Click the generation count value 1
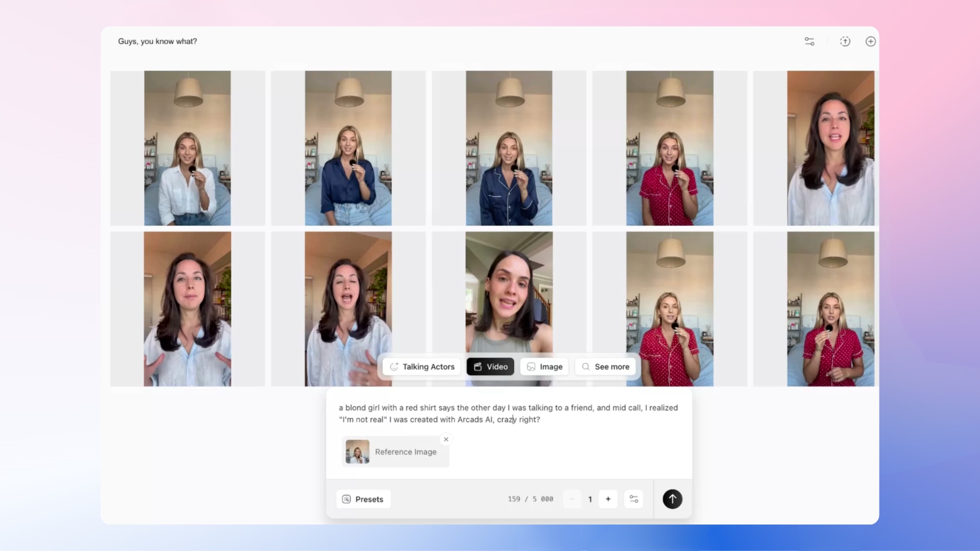This screenshot has width=980, height=551. click(590, 499)
